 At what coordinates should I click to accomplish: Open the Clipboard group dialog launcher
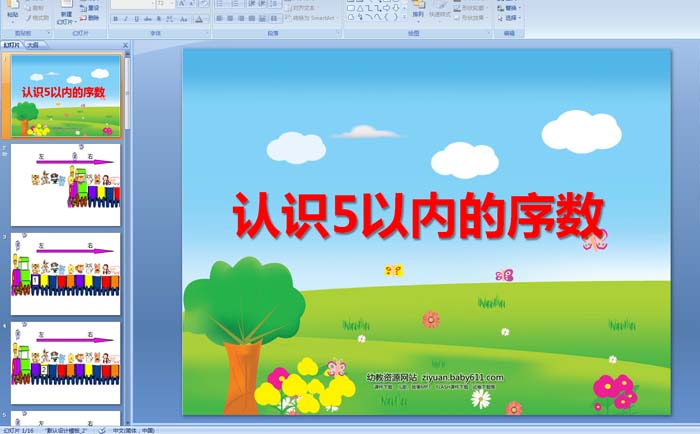[x=49, y=33]
